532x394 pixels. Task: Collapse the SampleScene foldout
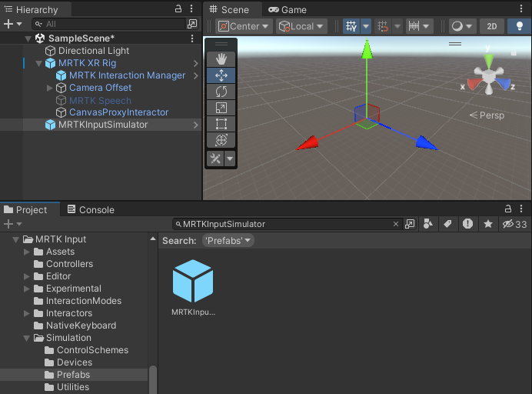pos(28,38)
